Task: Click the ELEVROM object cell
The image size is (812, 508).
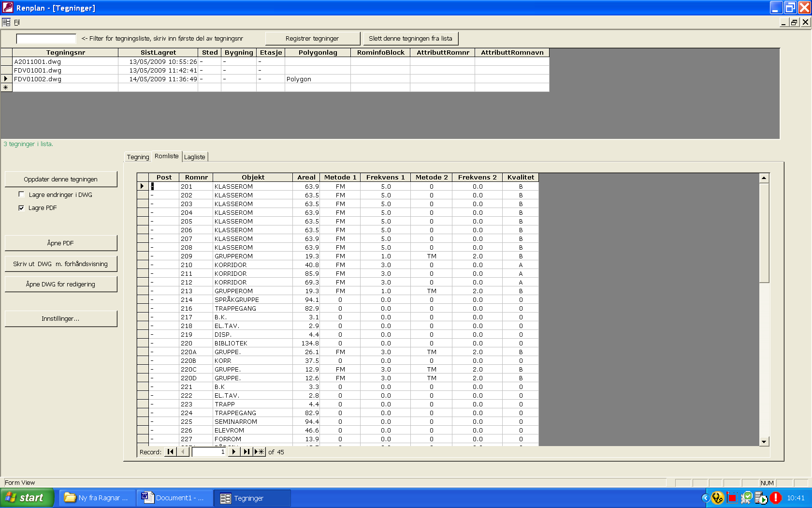Action: point(253,430)
